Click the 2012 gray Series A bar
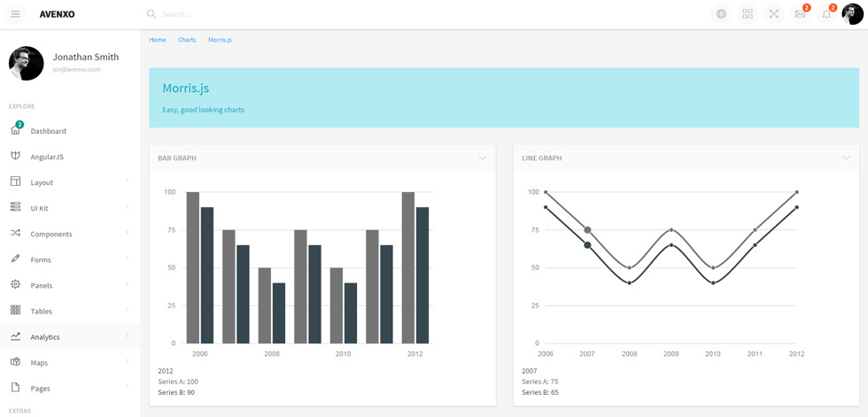This screenshot has width=868, height=417. pyautogui.click(x=408, y=267)
